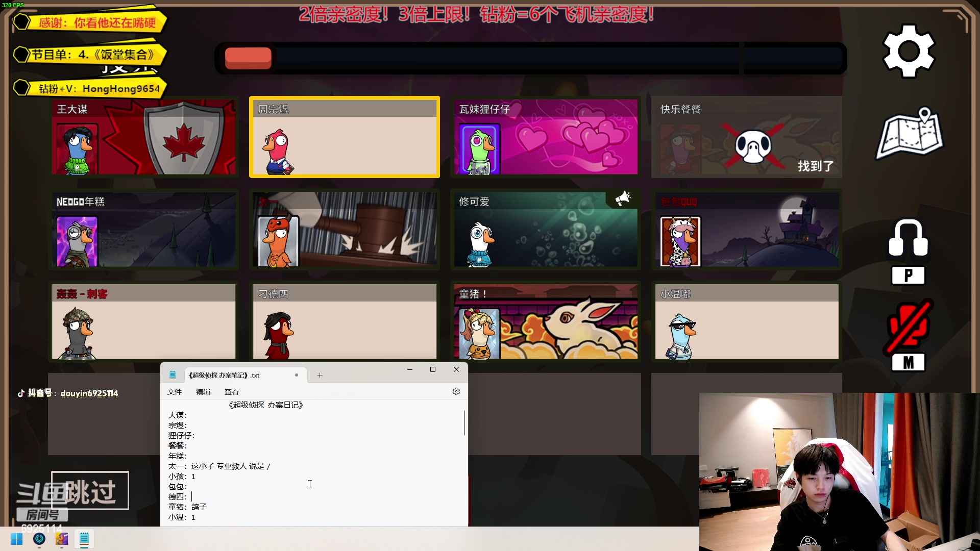980x551 pixels.
Task: Click the 餐餐: line in Notepad
Action: (178, 446)
